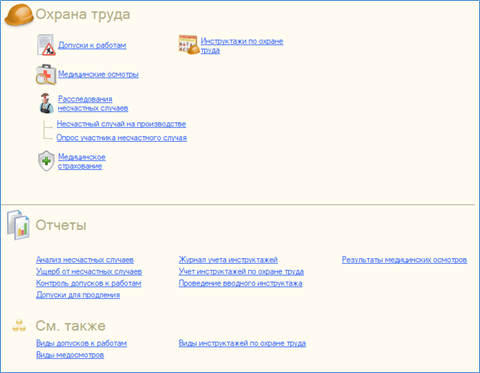This screenshot has width=480, height=373.
Task: Open Медицинские осмотры link
Action: [98, 74]
